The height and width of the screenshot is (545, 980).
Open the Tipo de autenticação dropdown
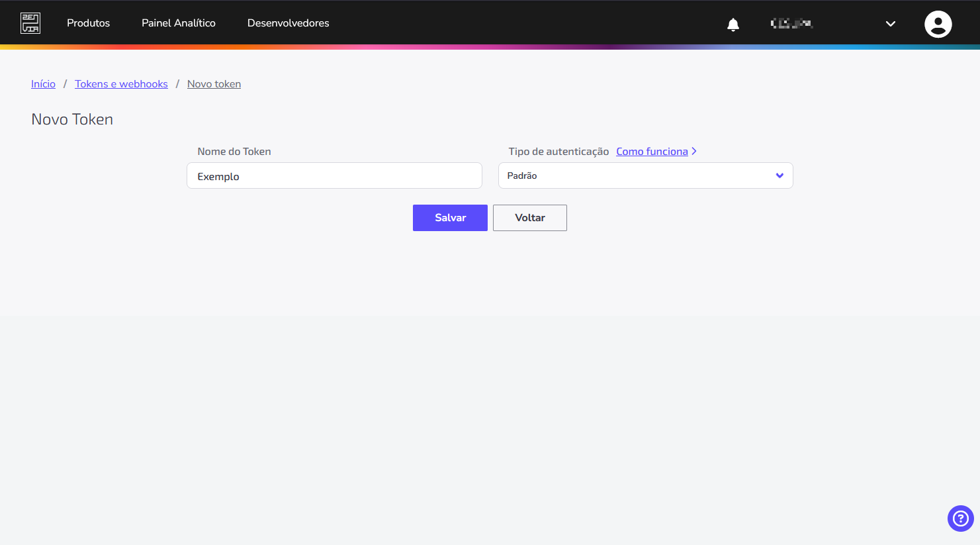(645, 175)
